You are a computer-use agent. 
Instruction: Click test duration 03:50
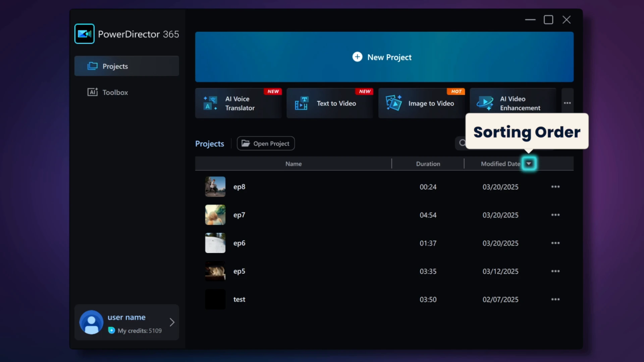[428, 300]
